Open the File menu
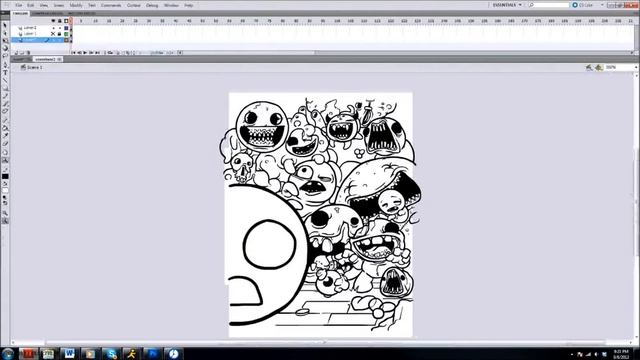 pyautogui.click(x=19, y=5)
